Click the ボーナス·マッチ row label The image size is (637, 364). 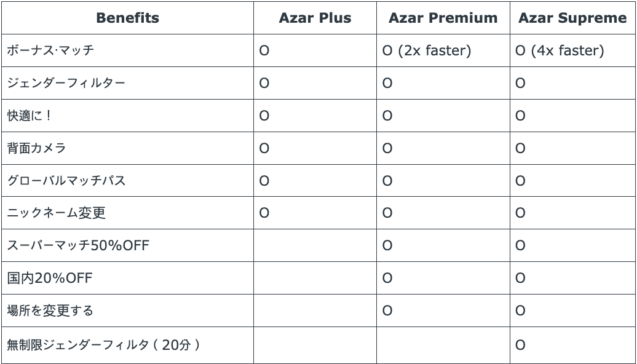[x=50, y=50]
